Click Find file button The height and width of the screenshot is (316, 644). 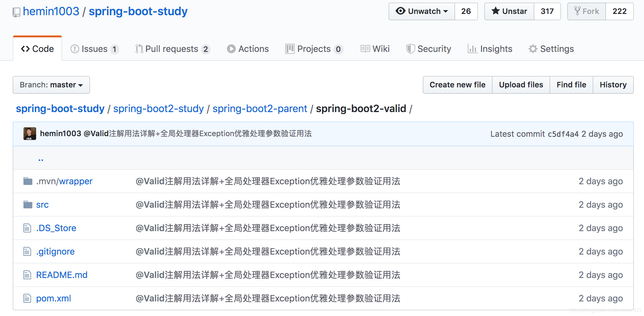pos(571,85)
